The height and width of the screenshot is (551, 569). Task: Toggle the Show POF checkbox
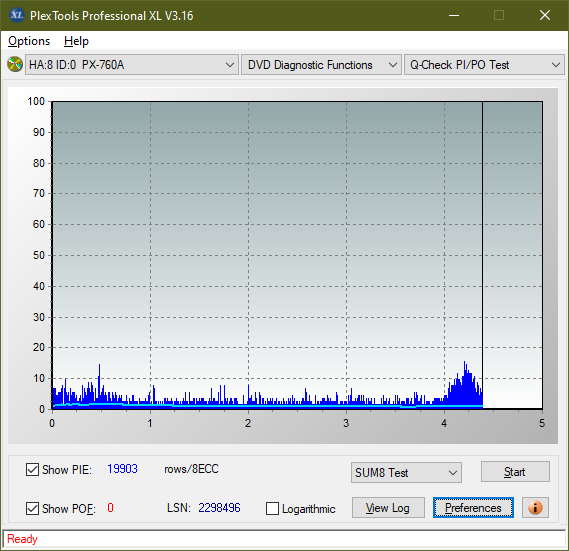tap(32, 508)
